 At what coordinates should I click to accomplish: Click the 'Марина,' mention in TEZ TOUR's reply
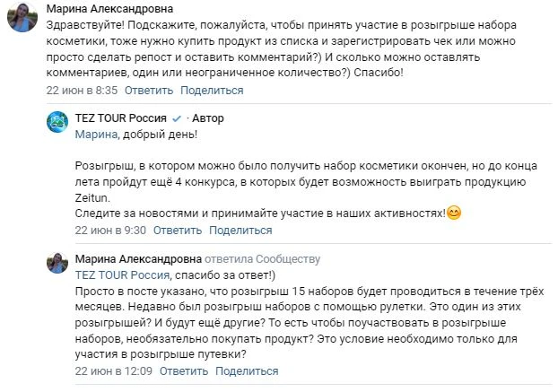coord(95,134)
